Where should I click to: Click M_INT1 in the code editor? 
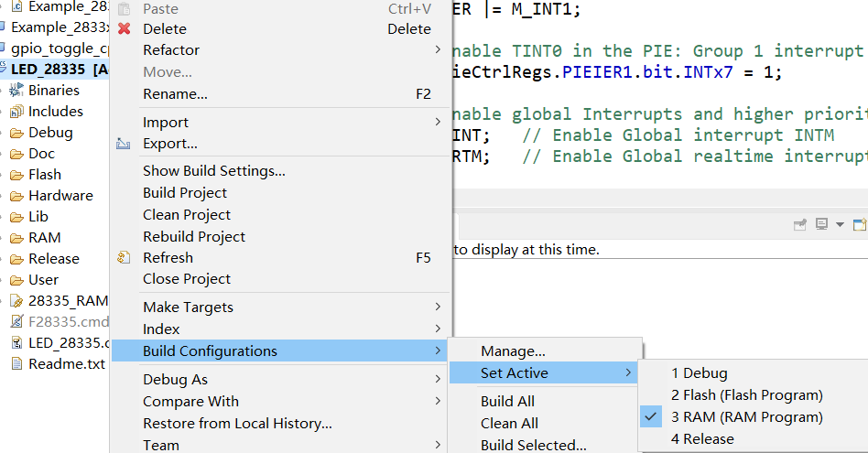[x=542, y=9]
